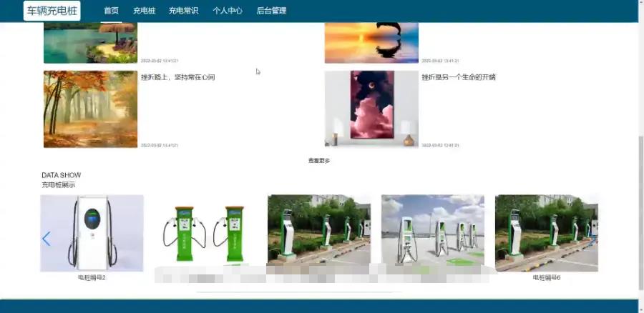Click the lake scenery article thumbnail
The width and height of the screenshot is (644, 313).
pyautogui.click(x=91, y=43)
